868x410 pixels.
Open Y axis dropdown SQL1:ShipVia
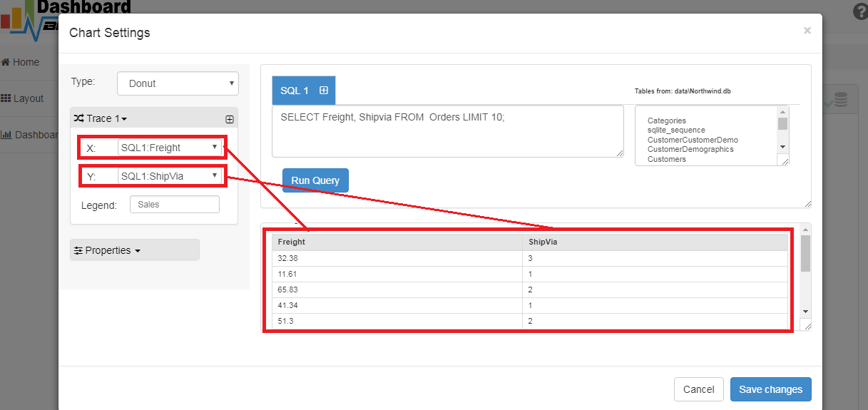coord(170,175)
